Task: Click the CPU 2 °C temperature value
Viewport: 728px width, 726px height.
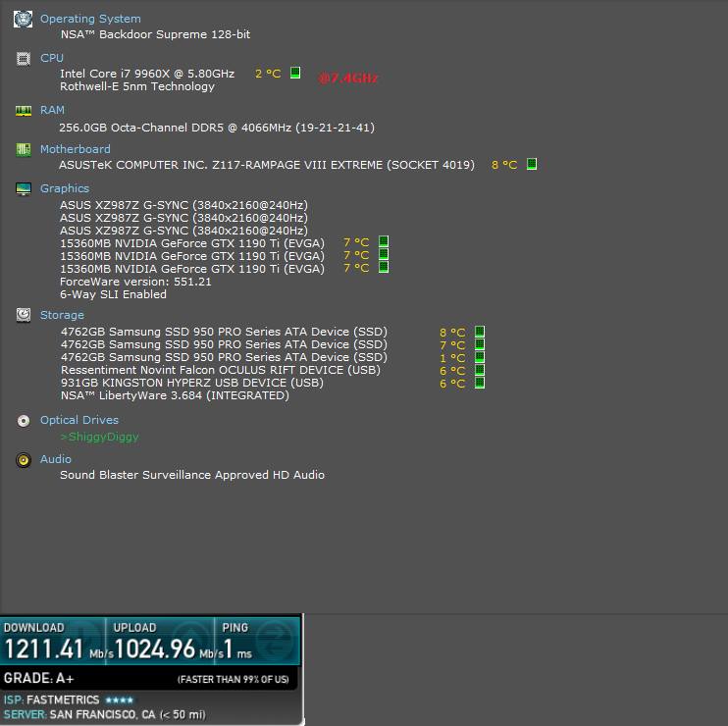Action: point(268,74)
